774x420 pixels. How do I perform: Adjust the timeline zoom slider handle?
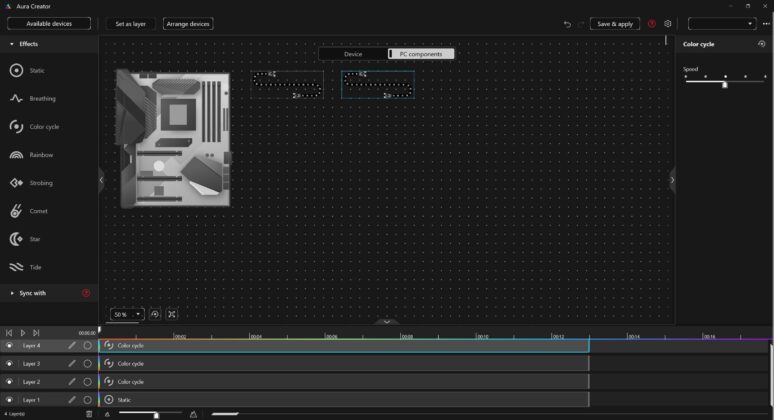tap(156, 415)
